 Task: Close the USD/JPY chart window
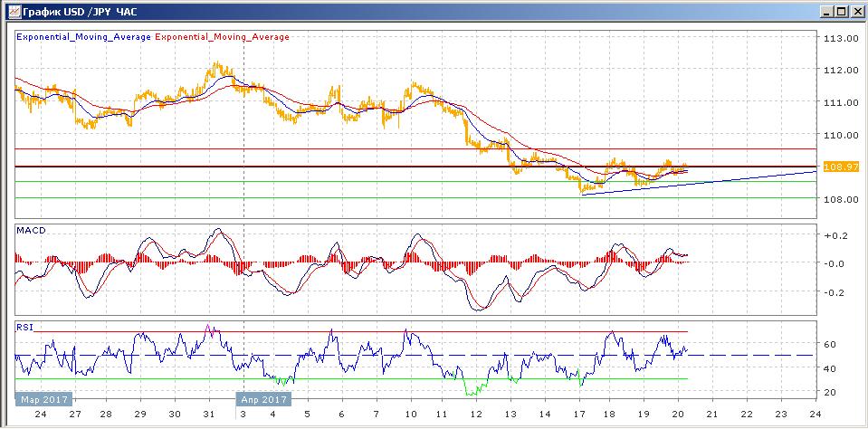coord(856,12)
